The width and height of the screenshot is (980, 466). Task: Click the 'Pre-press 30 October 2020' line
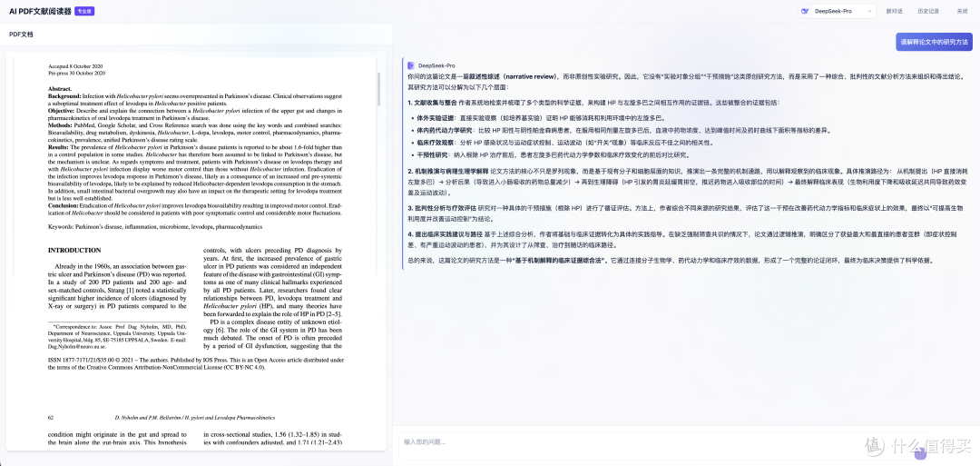[77, 73]
